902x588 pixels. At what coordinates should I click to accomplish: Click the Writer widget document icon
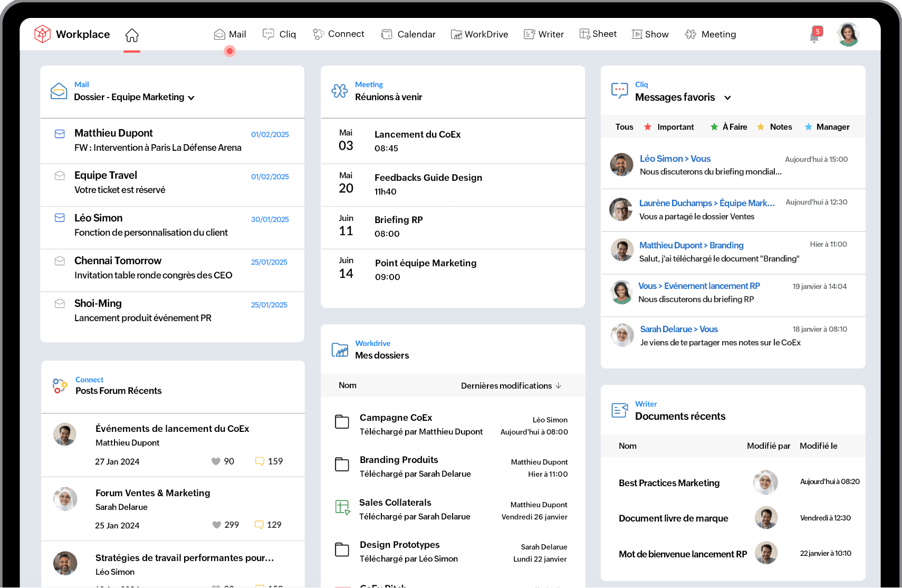pyautogui.click(x=620, y=410)
